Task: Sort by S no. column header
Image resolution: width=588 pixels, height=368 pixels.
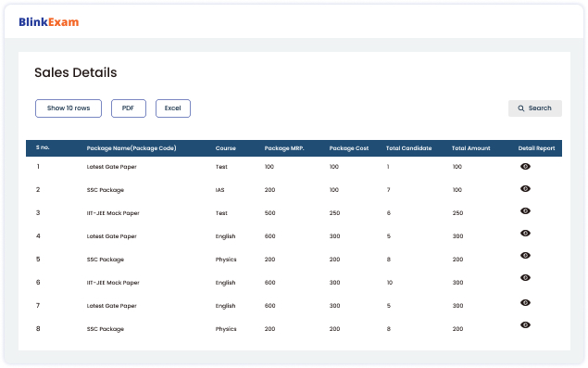Action: (43, 147)
